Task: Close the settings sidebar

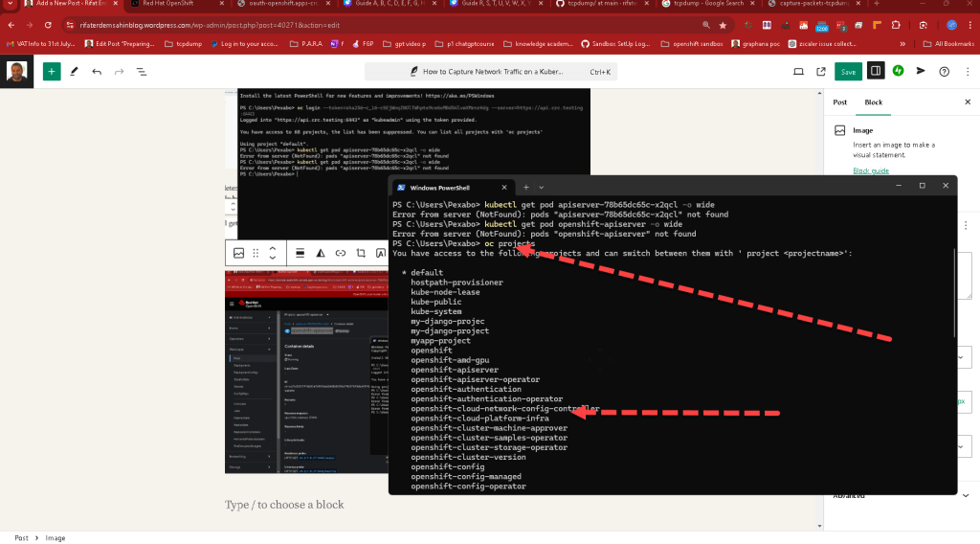Action: [x=968, y=102]
